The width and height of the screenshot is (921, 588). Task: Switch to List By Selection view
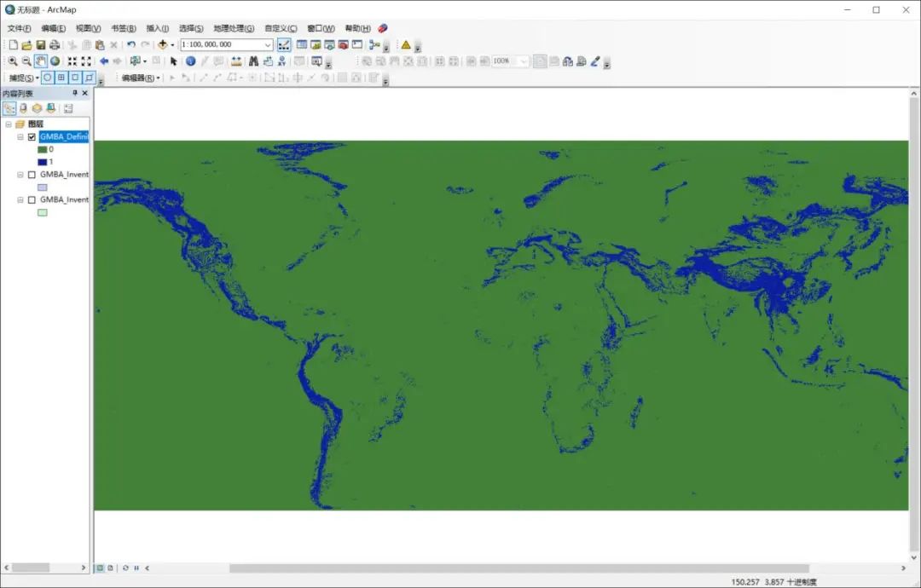pos(51,108)
